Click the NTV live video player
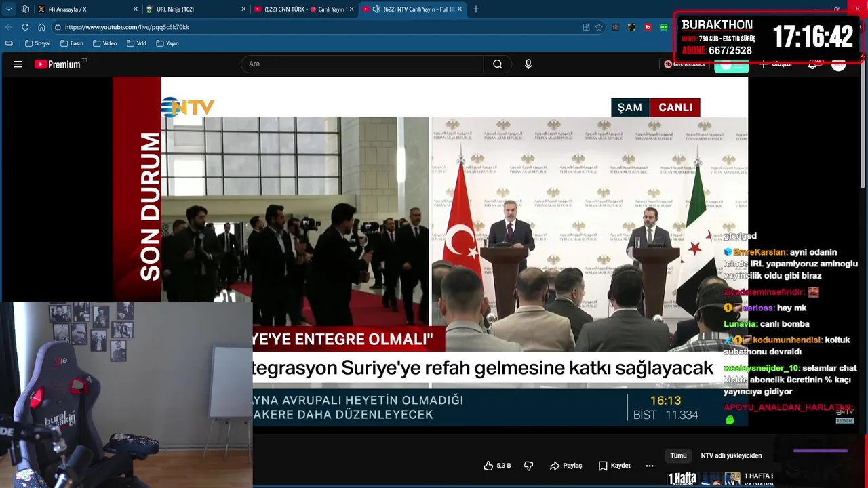The height and width of the screenshot is (488, 868). (430, 251)
